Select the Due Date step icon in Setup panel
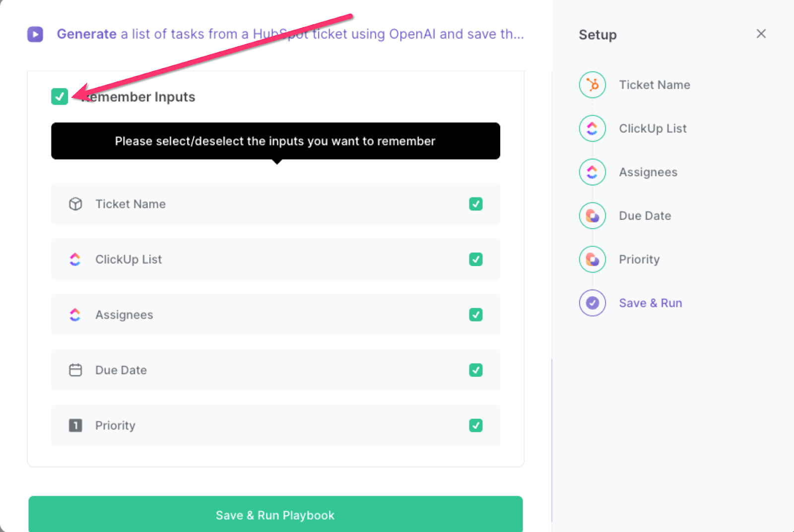 592,215
